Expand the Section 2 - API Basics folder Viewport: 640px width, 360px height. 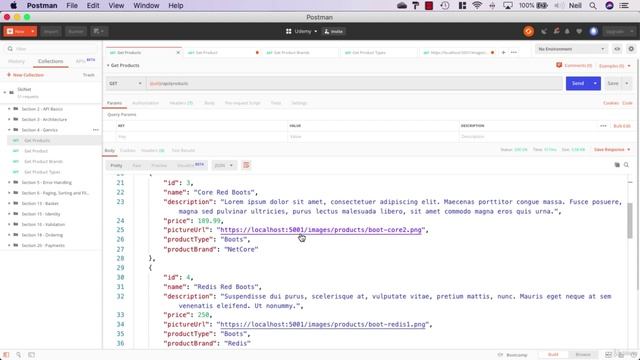9,109
